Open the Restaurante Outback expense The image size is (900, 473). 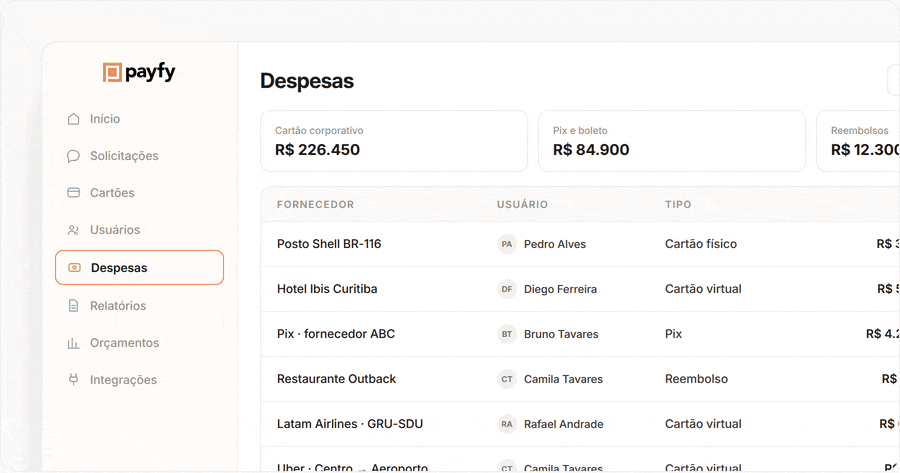[x=336, y=379]
